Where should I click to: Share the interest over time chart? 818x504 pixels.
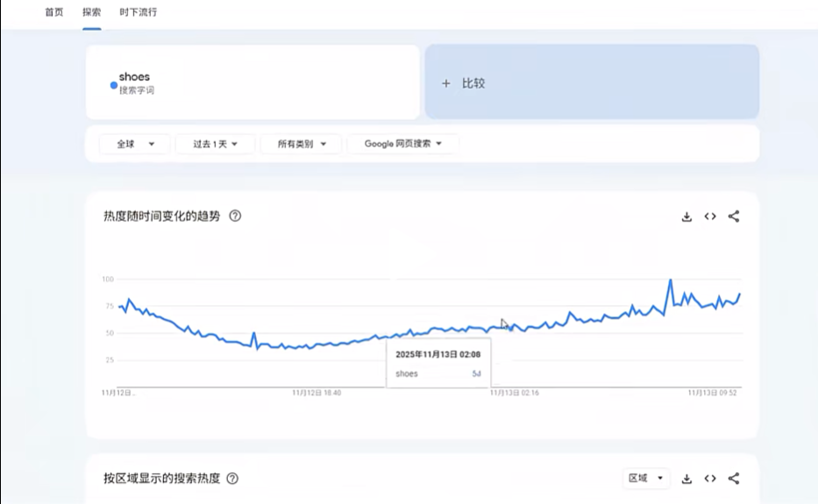click(x=734, y=217)
